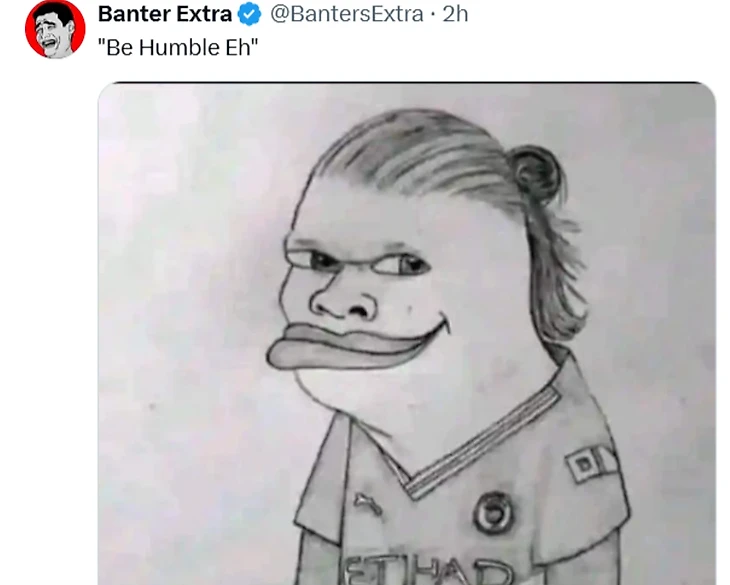Click the blue verified checkmark badge
The image size is (730, 585).
click(x=250, y=14)
